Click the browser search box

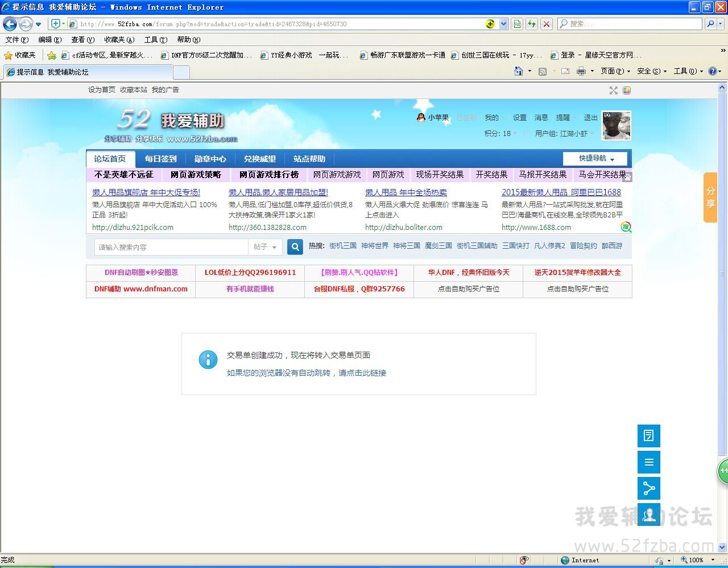coord(630,24)
